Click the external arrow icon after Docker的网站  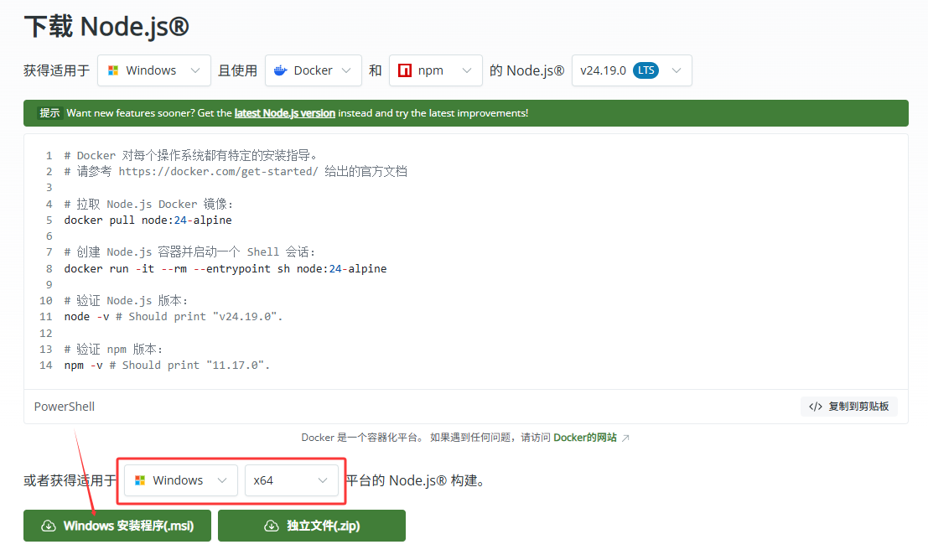pyautogui.click(x=625, y=438)
